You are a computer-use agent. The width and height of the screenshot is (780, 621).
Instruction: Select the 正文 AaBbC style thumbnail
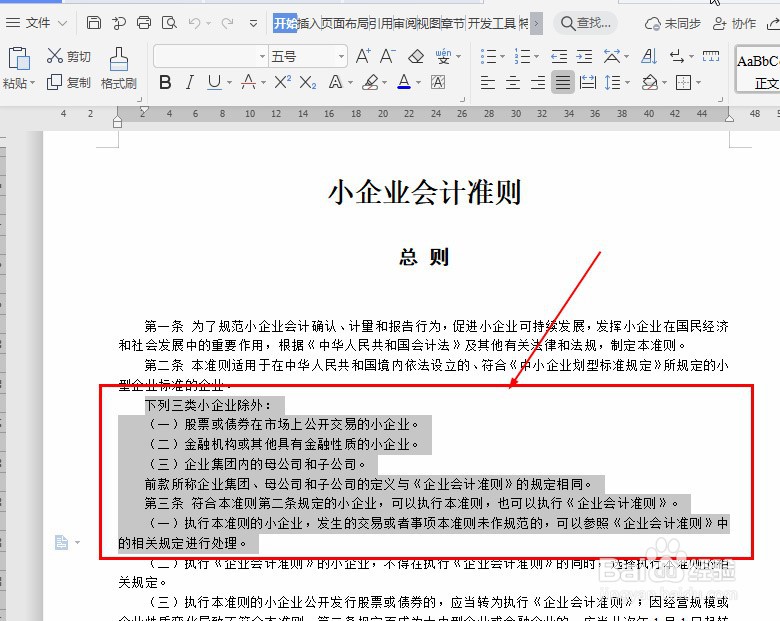758,70
